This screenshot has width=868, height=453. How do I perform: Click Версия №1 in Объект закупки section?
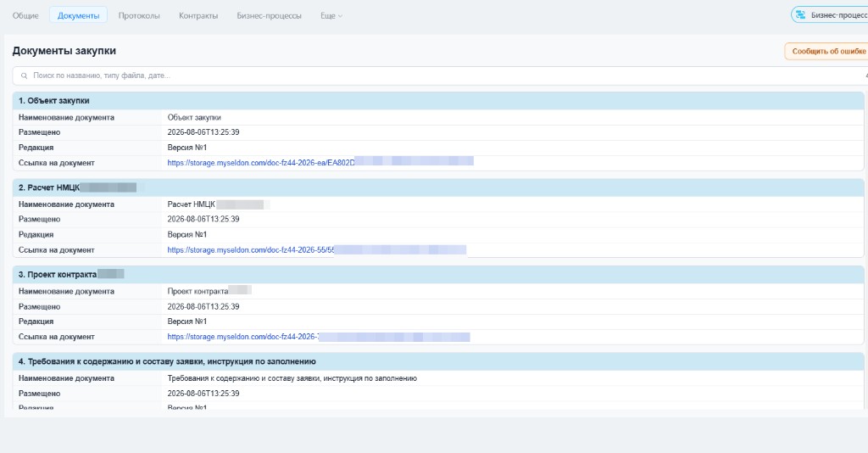[x=187, y=148]
